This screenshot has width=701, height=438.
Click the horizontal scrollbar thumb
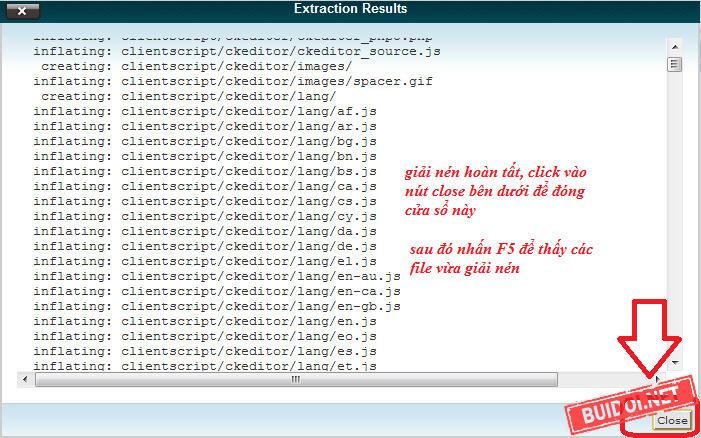(295, 380)
